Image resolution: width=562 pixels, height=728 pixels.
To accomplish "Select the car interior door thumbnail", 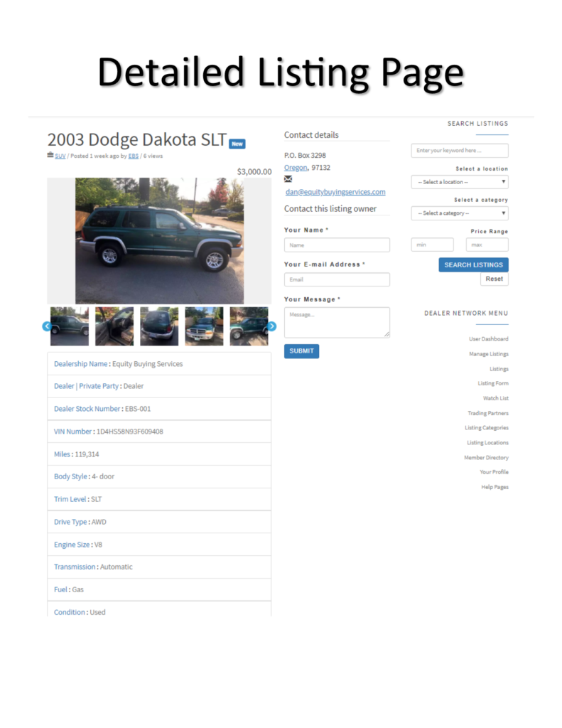I will [114, 326].
